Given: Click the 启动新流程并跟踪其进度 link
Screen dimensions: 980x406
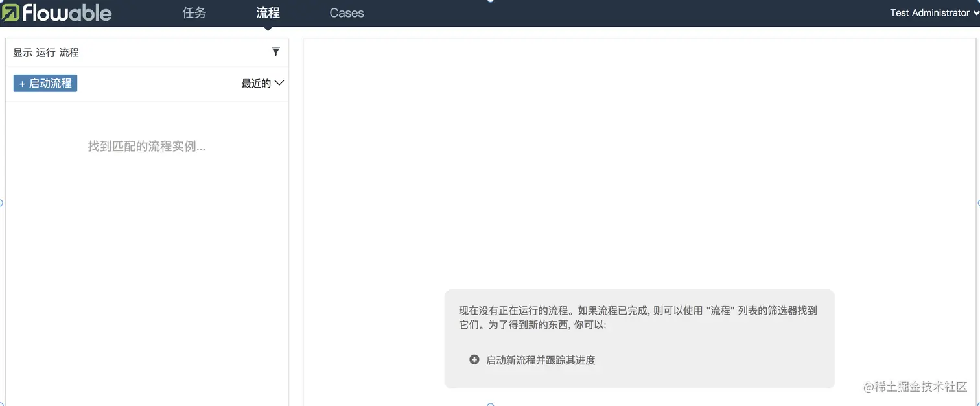Looking at the screenshot, I should tap(541, 359).
